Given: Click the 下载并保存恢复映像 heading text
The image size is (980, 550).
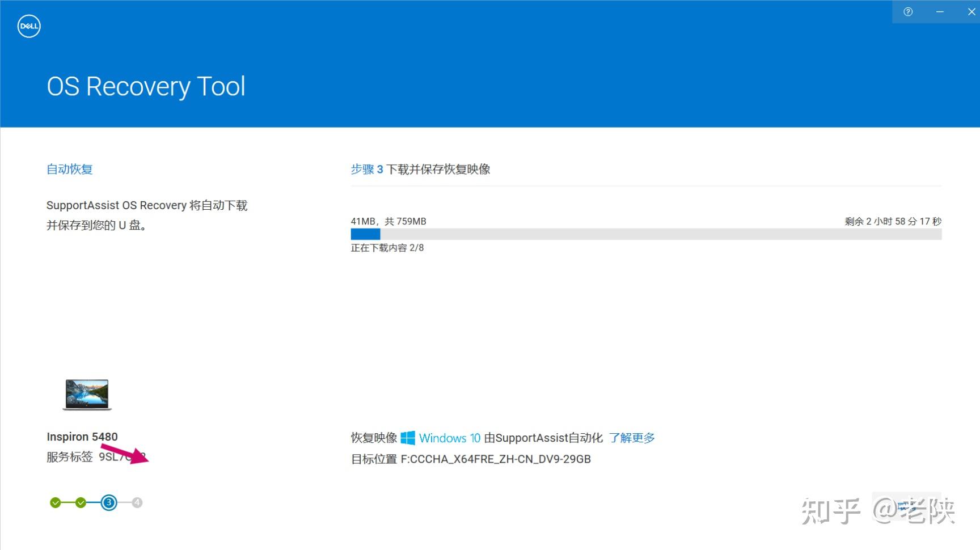Looking at the screenshot, I should (x=438, y=169).
